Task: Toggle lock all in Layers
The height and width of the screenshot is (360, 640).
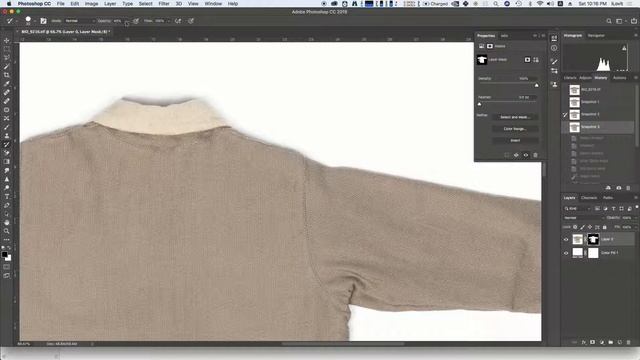Action: 605,227
